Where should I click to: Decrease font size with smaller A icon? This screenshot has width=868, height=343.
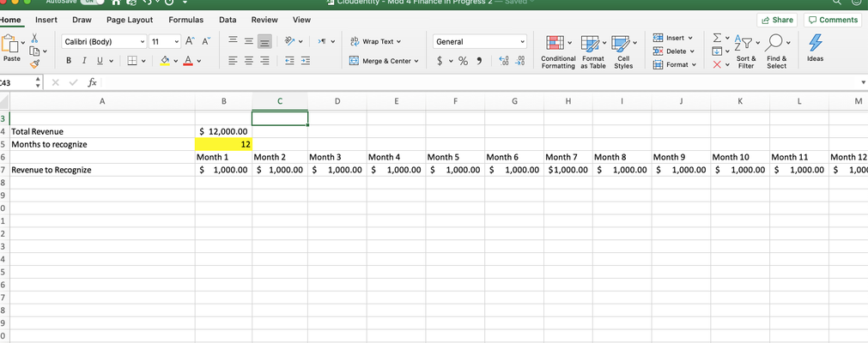[x=206, y=41]
